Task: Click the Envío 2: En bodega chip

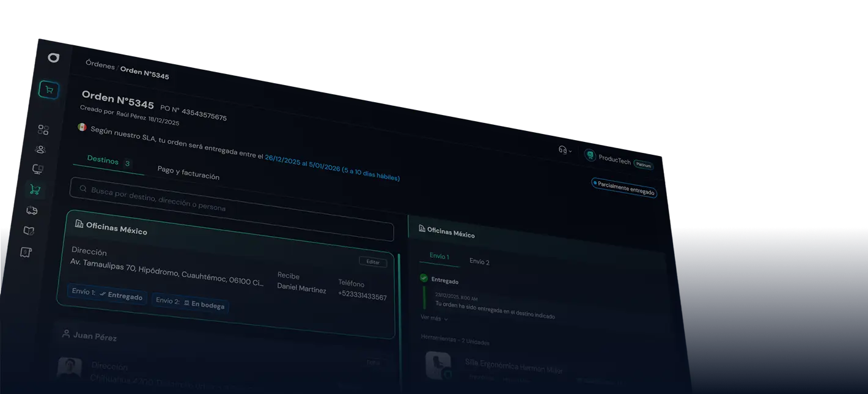Action: click(x=190, y=303)
